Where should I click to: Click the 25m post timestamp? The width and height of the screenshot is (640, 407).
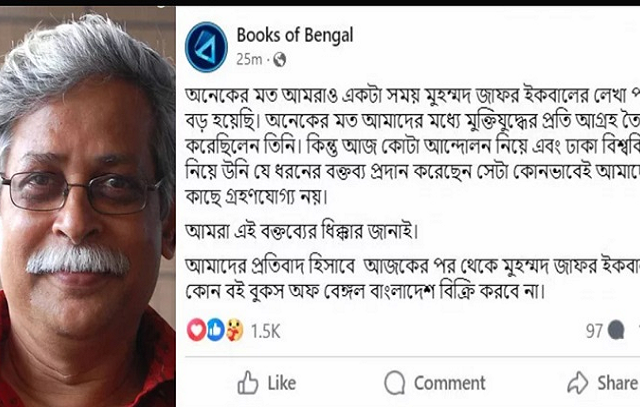(249, 60)
